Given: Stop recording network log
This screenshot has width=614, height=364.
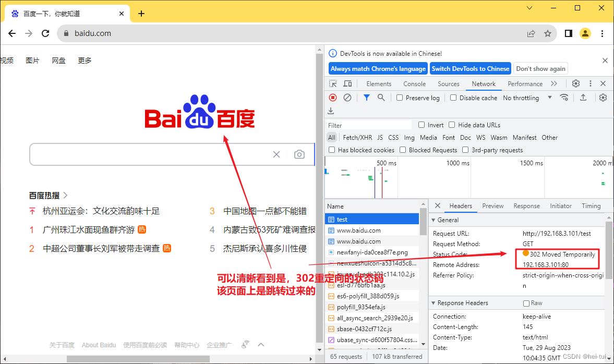Looking at the screenshot, I should pos(333,98).
